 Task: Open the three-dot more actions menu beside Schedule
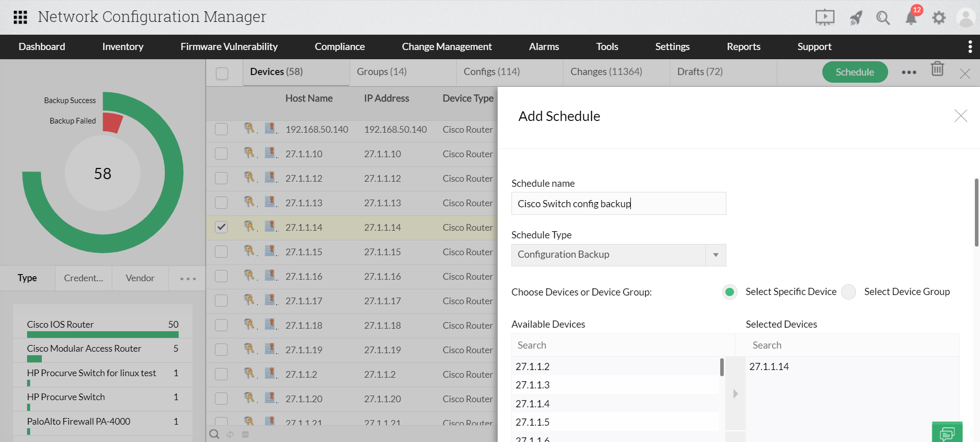[x=909, y=72]
